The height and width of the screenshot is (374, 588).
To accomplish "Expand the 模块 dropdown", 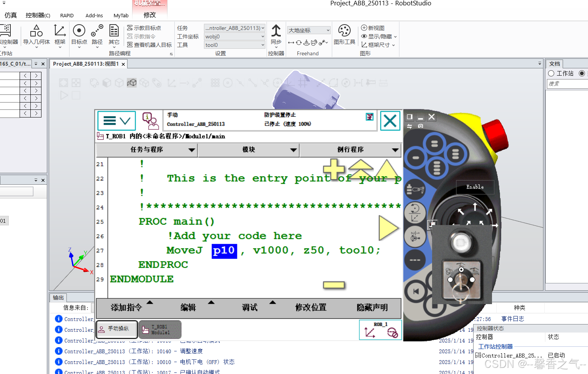I will tap(248, 150).
